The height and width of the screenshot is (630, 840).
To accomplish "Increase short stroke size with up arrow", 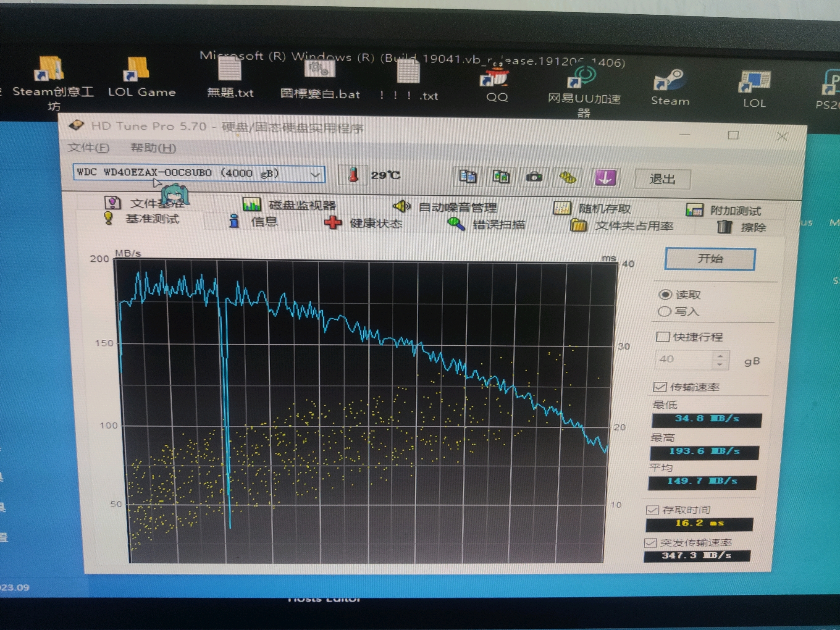I will [720, 356].
